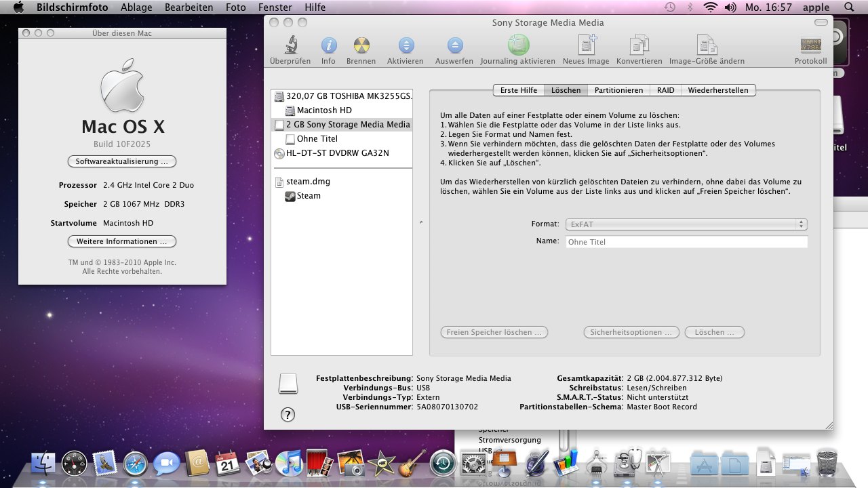Click the Sicherheitsoptionen button
Viewport: 868px width, 488px height.
(x=631, y=332)
